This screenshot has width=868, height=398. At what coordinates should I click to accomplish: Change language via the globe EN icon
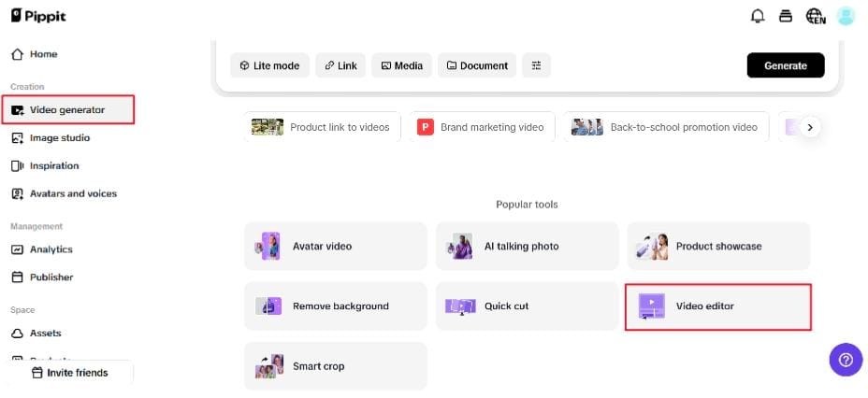point(816,16)
